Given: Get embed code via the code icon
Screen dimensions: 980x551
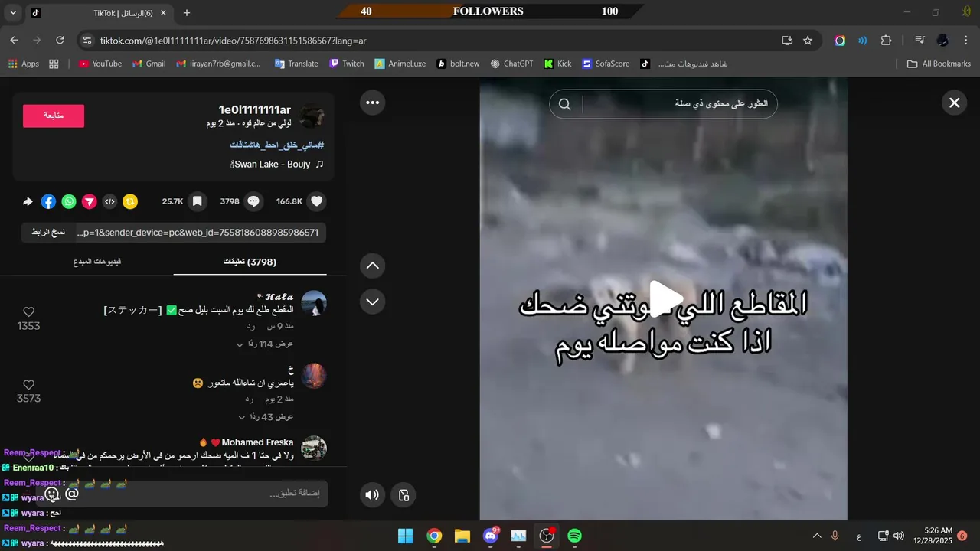Looking at the screenshot, I should pyautogui.click(x=109, y=201).
